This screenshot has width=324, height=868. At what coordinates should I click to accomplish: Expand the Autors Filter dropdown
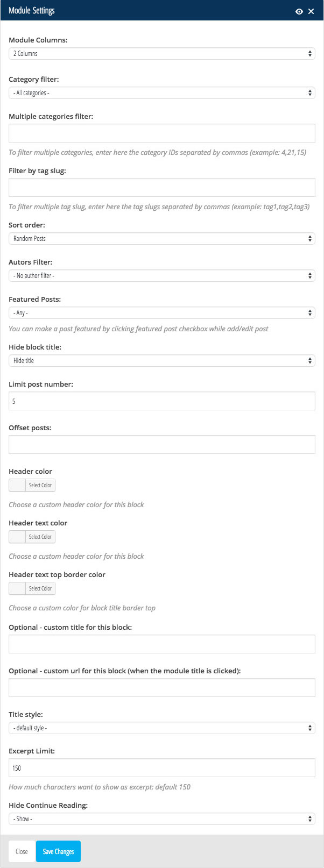pos(162,275)
